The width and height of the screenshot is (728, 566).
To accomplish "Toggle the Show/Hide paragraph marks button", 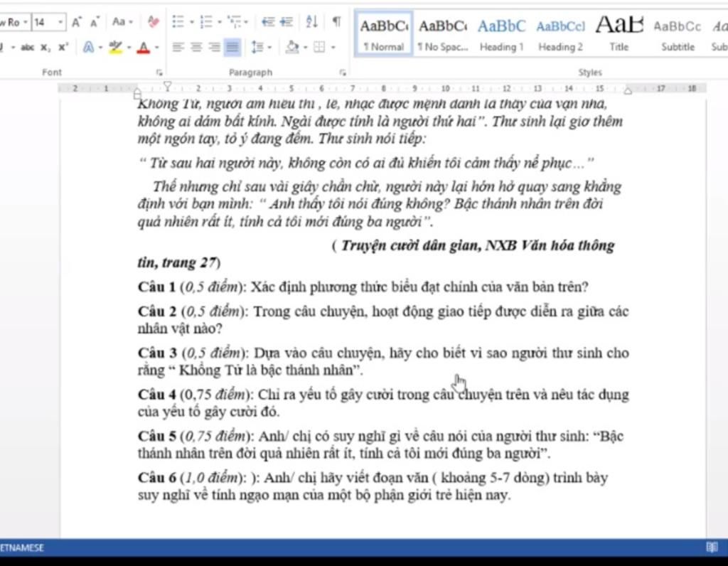I will click(x=336, y=22).
